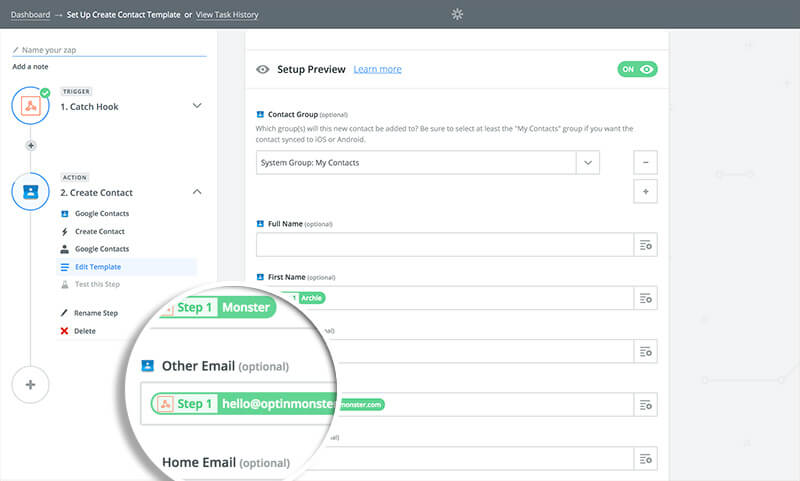The height and width of the screenshot is (481, 800).
Task: Add a step between trigger and action
Action: click(31, 145)
